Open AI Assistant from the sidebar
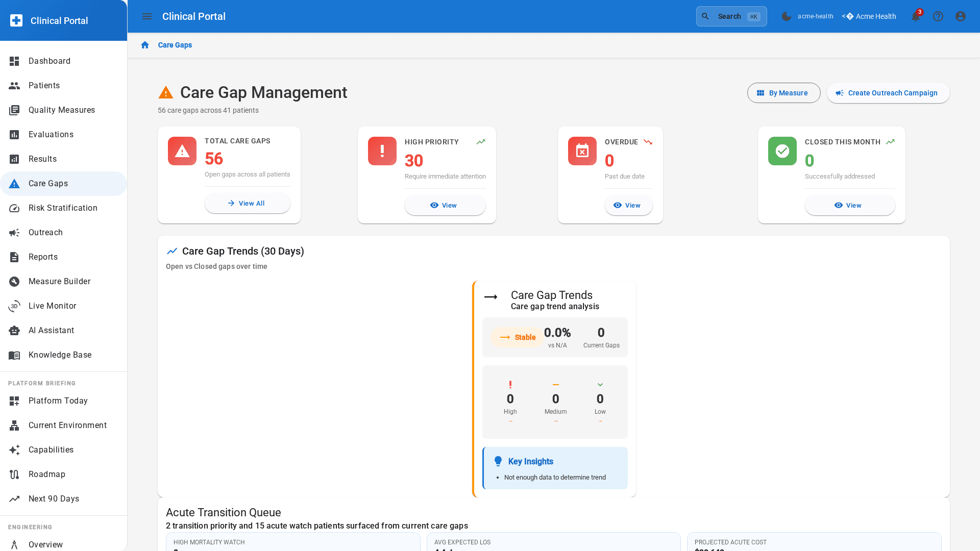Image resolution: width=980 pixels, height=551 pixels. (51, 331)
